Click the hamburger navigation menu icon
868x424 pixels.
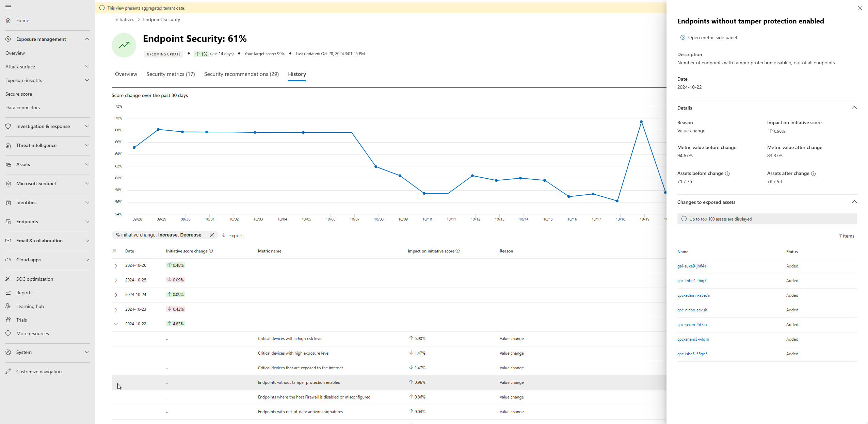(8, 7)
